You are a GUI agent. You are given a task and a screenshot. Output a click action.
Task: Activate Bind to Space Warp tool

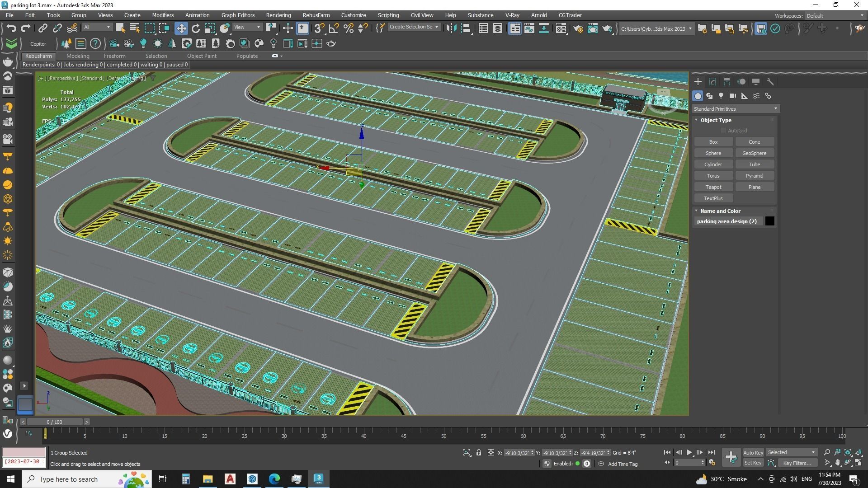[72, 28]
